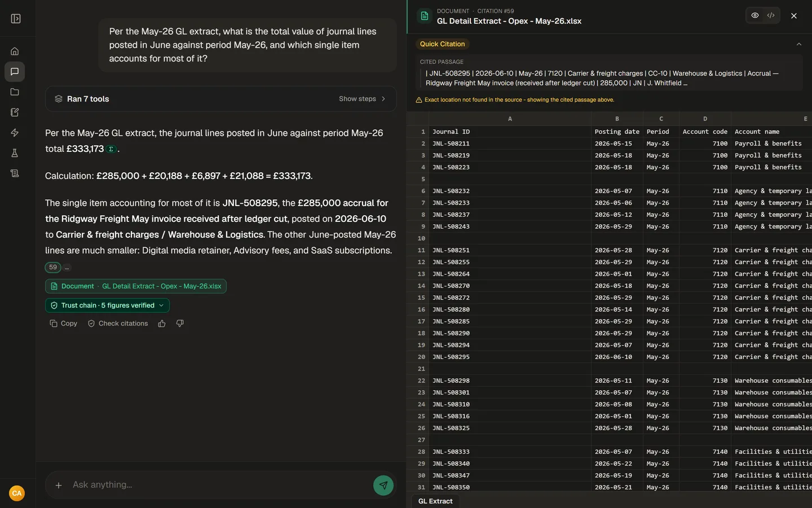Switch to the GL Extract sheet tab

pos(435,501)
